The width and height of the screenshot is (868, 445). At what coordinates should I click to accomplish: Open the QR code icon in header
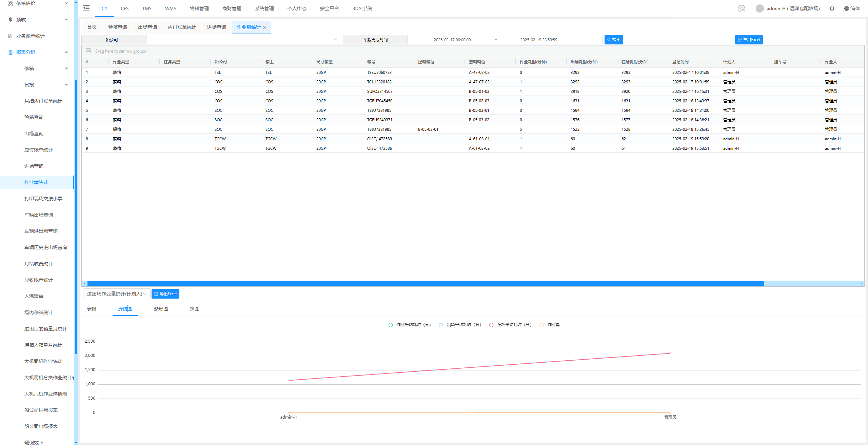click(741, 8)
